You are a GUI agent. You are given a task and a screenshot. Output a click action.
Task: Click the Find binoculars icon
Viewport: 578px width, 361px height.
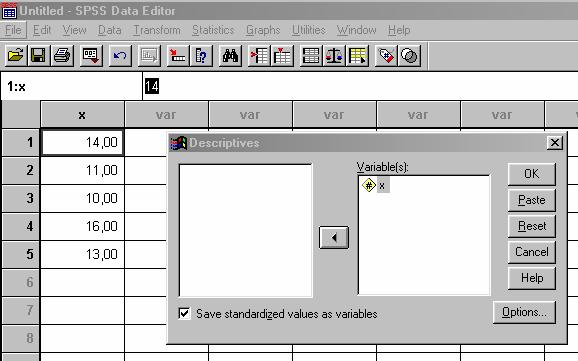point(230,56)
